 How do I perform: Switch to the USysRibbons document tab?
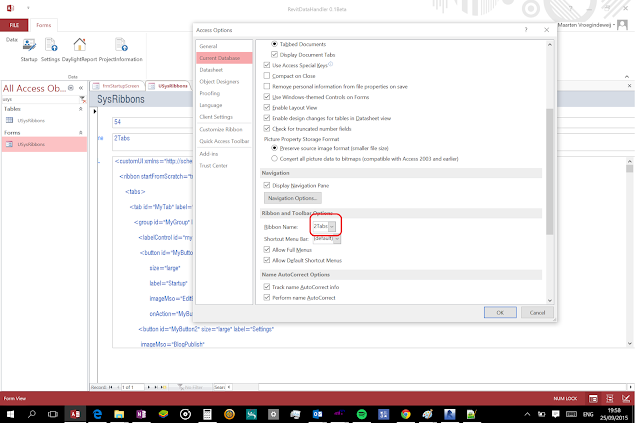pos(169,86)
